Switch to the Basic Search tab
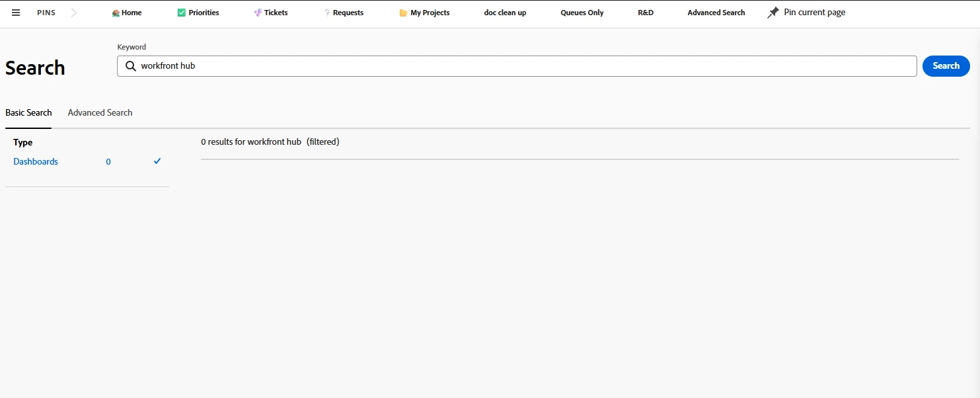Screen dimensions: 980x398 point(28,113)
